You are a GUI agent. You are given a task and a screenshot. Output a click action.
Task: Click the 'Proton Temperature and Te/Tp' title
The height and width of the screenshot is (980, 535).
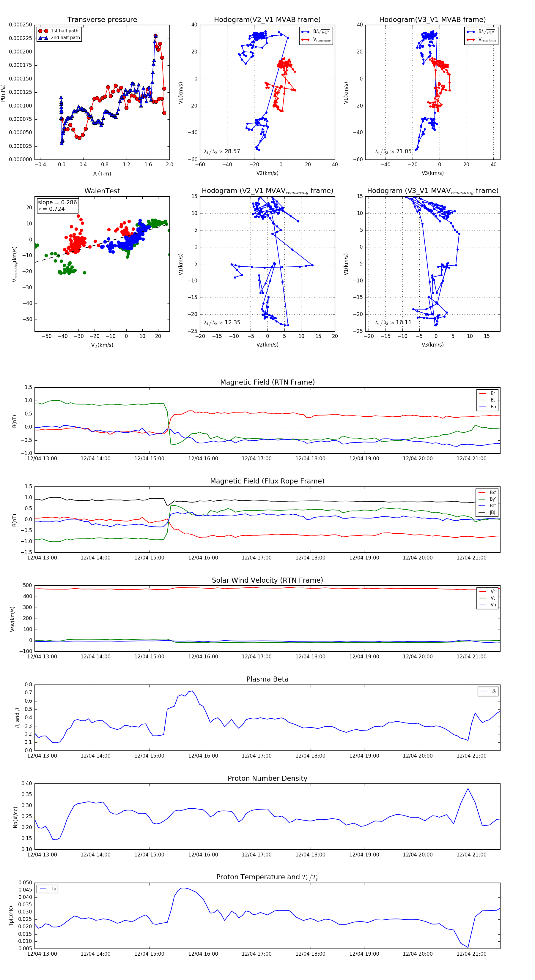267,877
